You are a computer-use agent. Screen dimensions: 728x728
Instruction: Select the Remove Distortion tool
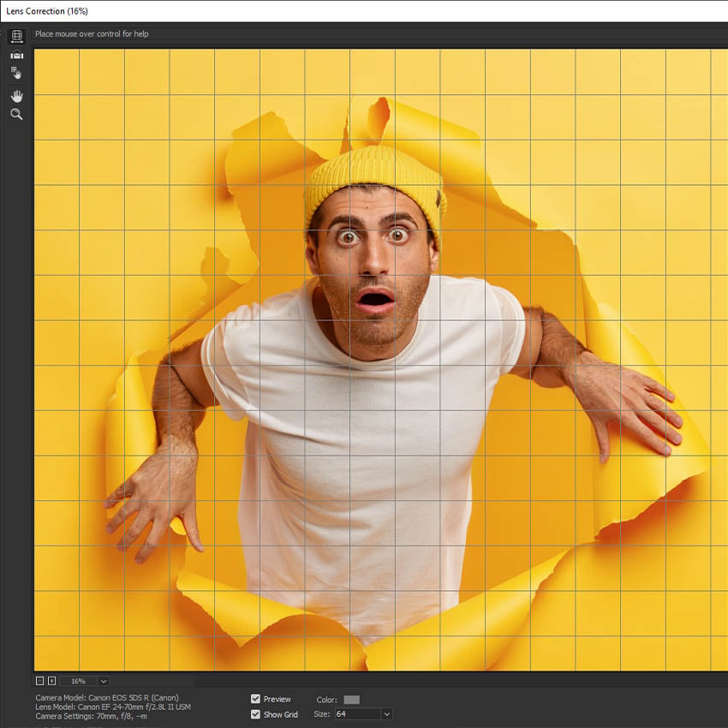click(16, 37)
